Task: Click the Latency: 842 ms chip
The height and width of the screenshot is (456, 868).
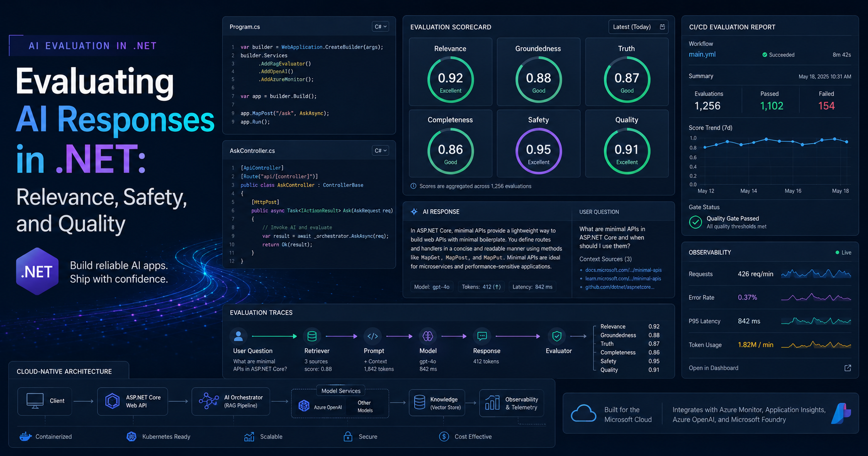Action: pos(533,287)
